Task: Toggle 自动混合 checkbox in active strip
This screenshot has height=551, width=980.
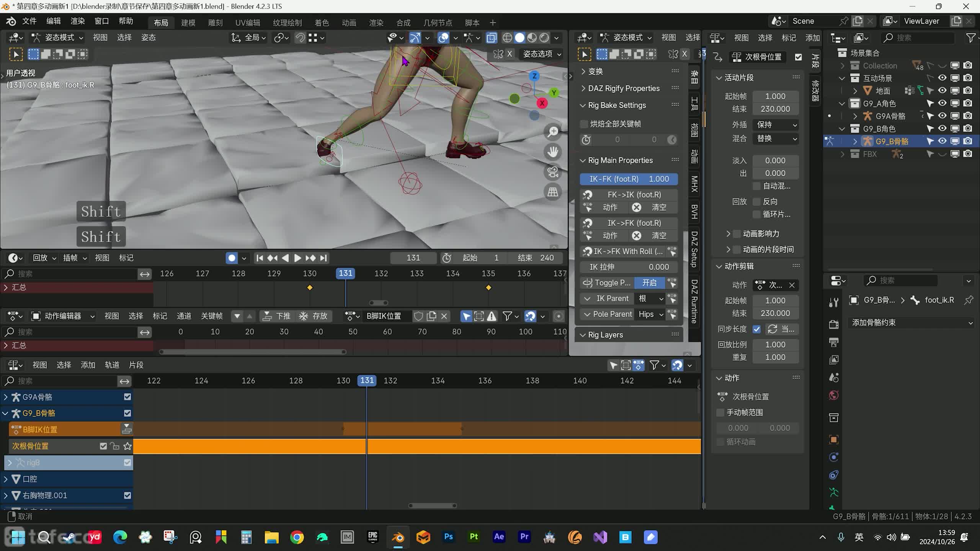Action: coord(756,186)
